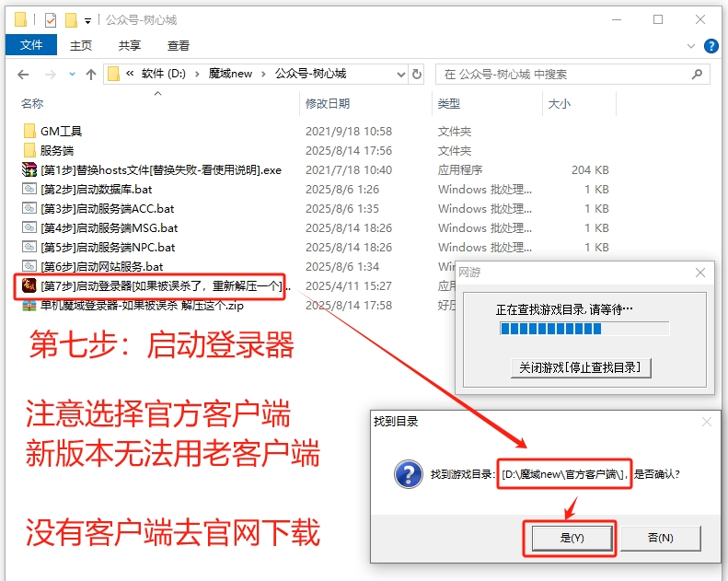The image size is (728, 581).
Task: Select file name [第6步]启动网站服务.bat
Action: pos(101,267)
